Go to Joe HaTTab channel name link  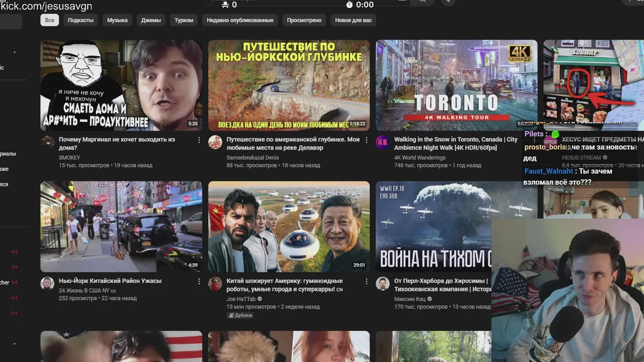tap(241, 299)
